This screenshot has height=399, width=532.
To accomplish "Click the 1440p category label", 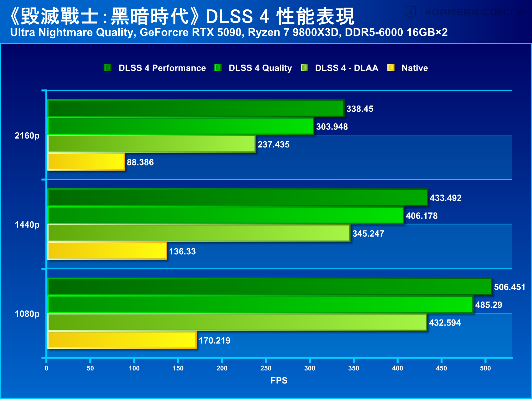I will [x=27, y=225].
